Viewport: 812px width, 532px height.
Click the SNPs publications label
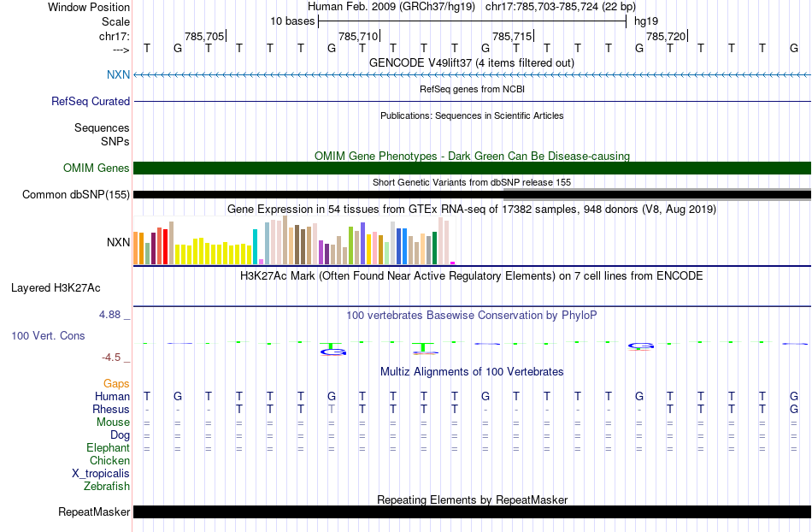tap(115, 141)
